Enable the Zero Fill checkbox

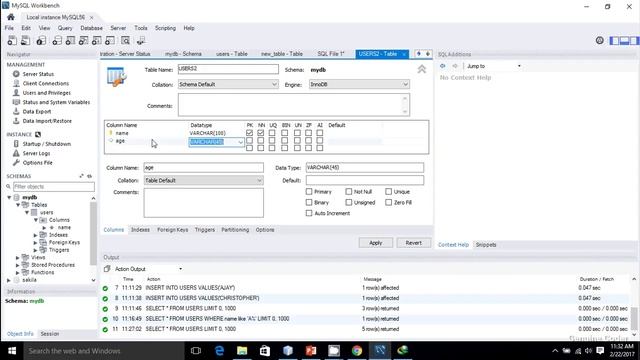point(389,202)
